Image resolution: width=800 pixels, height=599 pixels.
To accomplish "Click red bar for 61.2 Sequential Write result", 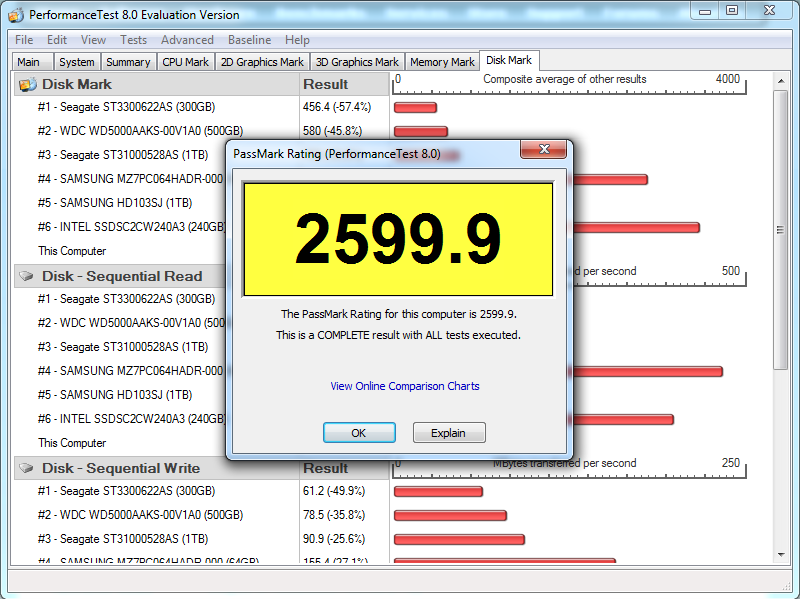I will [x=438, y=491].
